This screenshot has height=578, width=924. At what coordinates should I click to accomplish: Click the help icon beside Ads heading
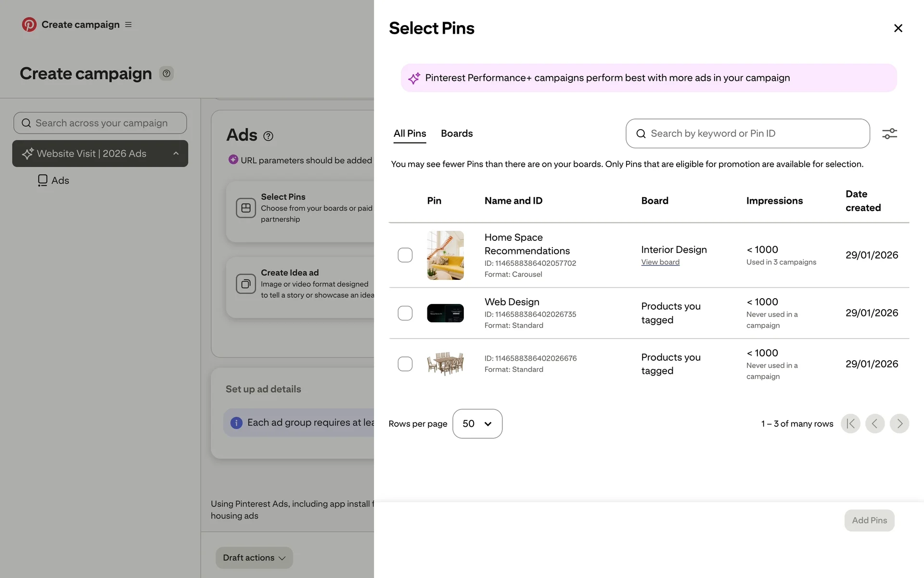tap(269, 136)
